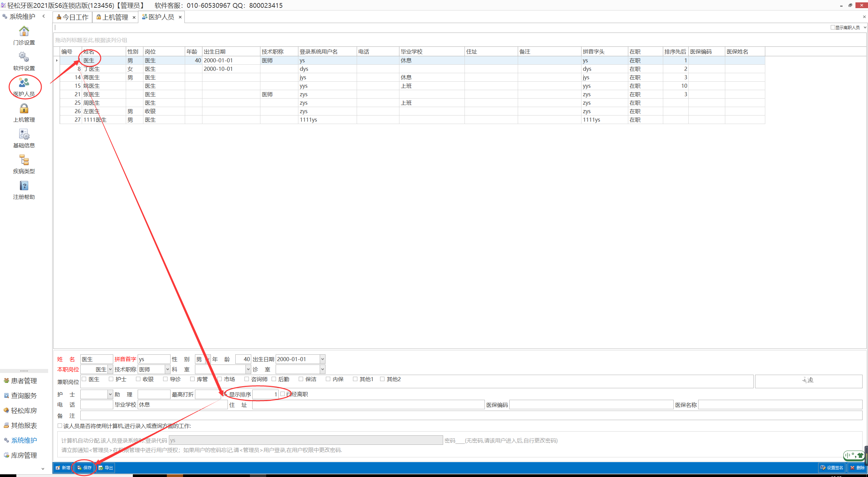This screenshot has height=477, width=868.
Task: Open 性别 gender dropdown
Action: point(208,359)
